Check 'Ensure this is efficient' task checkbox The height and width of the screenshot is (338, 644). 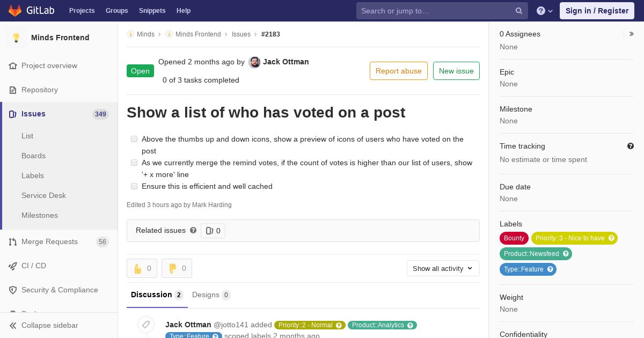tap(134, 186)
